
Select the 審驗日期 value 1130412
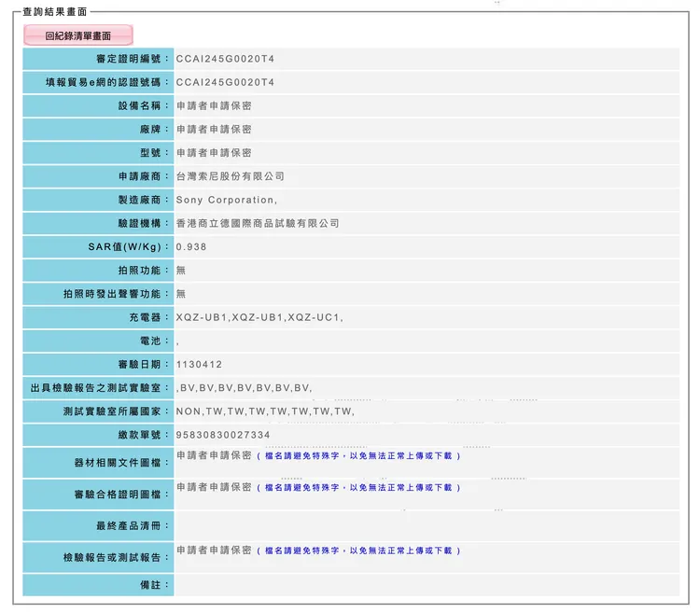pyautogui.click(x=199, y=365)
